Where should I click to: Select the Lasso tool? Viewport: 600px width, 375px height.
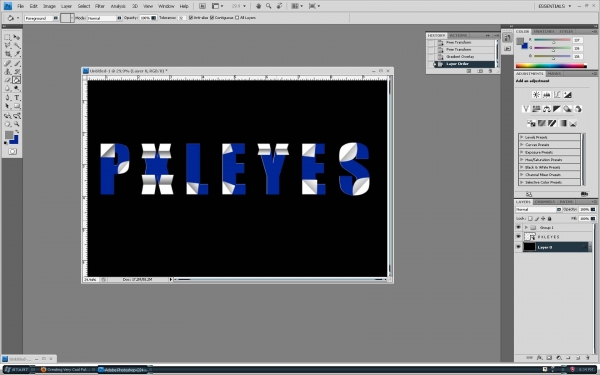[x=7, y=46]
